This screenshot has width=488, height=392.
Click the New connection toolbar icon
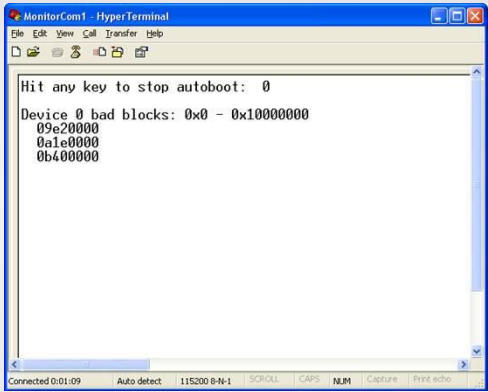[x=16, y=52]
